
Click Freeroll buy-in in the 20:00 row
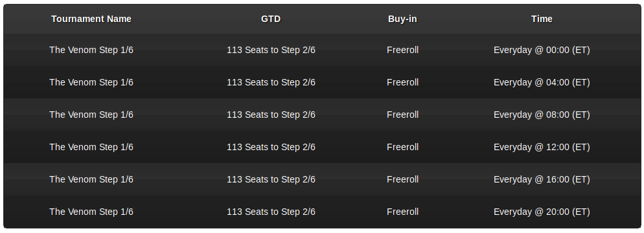click(402, 212)
